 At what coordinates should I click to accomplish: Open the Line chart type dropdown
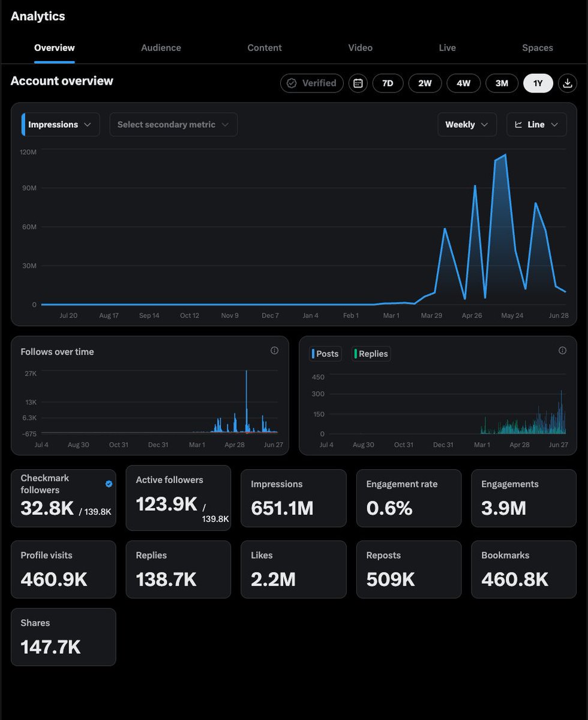[x=536, y=125]
